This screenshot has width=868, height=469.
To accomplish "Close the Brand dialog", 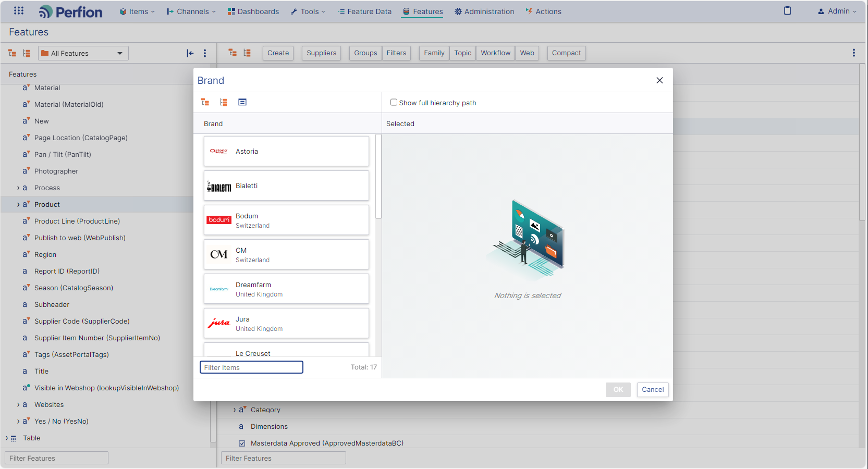I will pyautogui.click(x=659, y=80).
